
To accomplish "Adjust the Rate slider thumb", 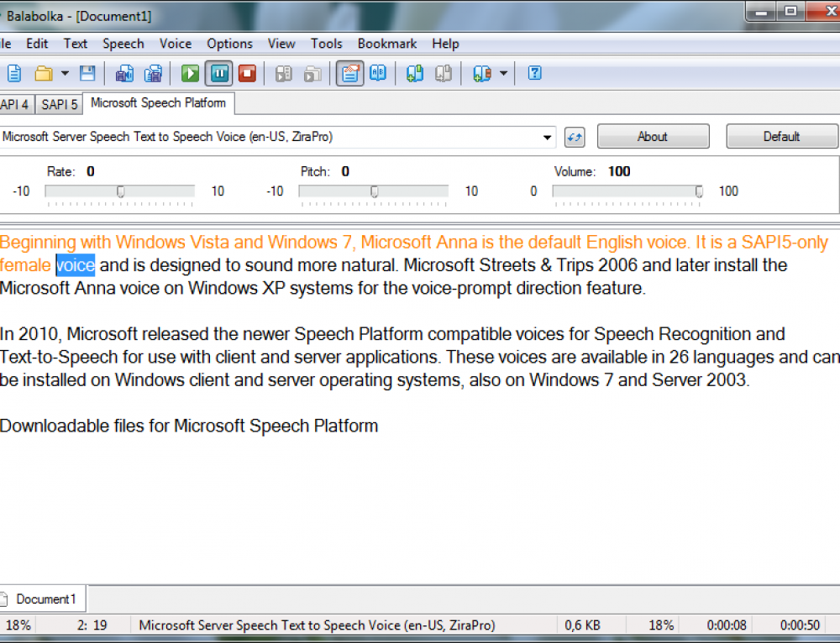I will coord(120,191).
